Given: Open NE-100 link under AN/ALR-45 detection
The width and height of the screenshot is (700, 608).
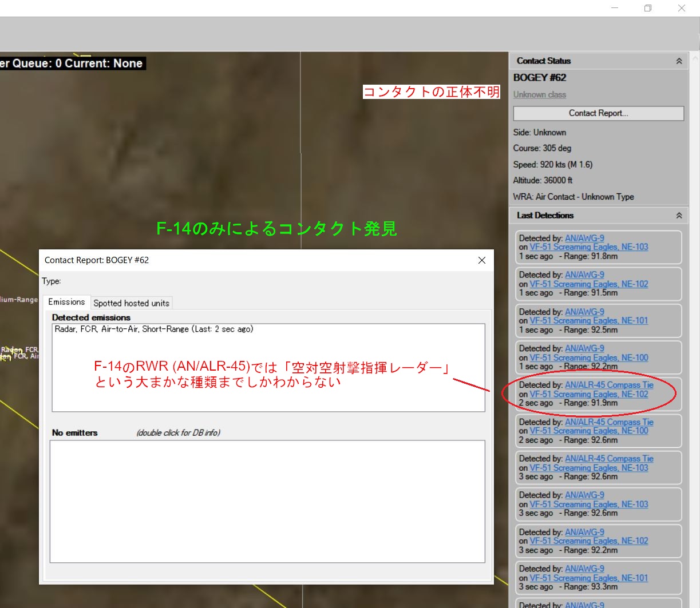Looking at the screenshot, I should pos(589,431).
